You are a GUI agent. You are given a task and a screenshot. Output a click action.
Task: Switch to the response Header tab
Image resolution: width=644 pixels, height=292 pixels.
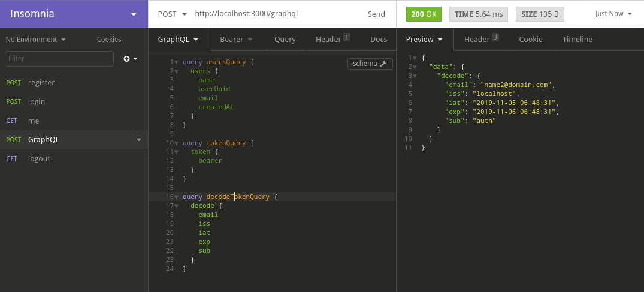coord(481,40)
